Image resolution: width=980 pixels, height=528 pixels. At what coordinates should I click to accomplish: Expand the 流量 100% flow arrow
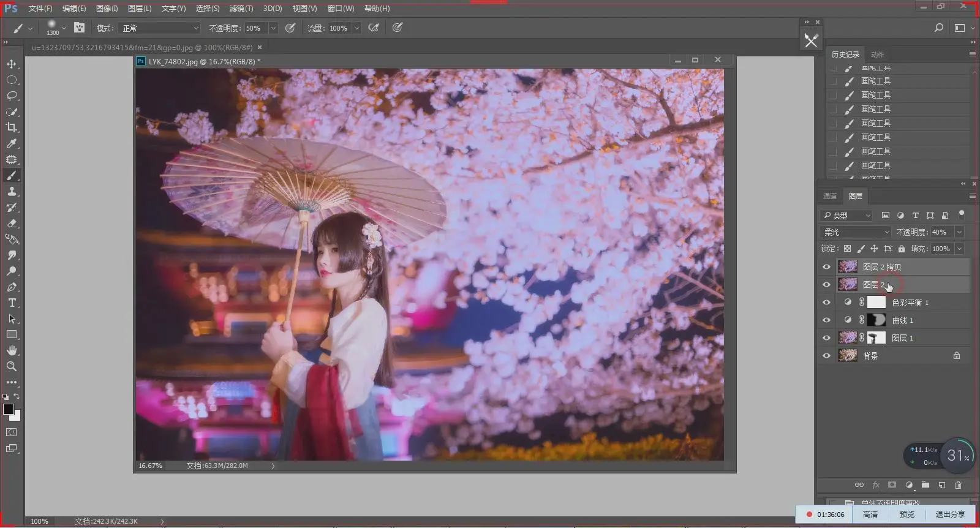tap(356, 28)
